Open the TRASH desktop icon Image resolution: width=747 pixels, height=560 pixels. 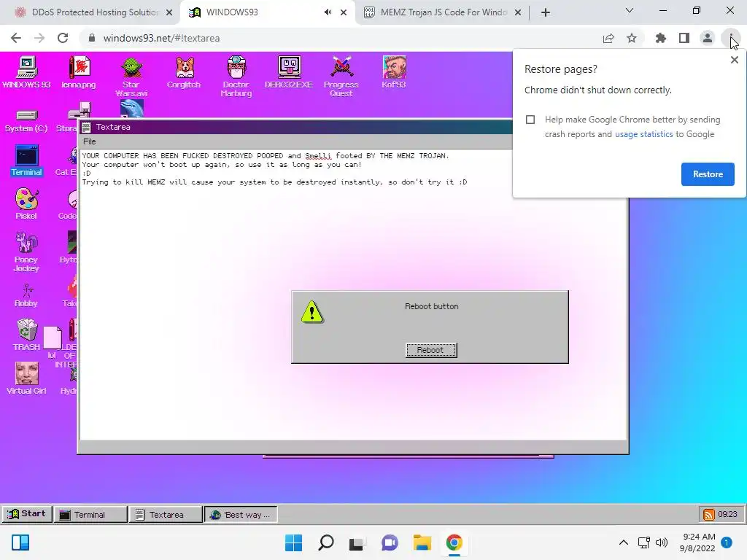pyautogui.click(x=27, y=335)
